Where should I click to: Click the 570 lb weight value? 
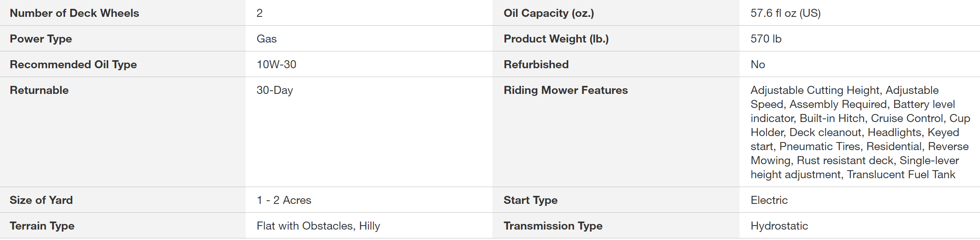(x=766, y=39)
